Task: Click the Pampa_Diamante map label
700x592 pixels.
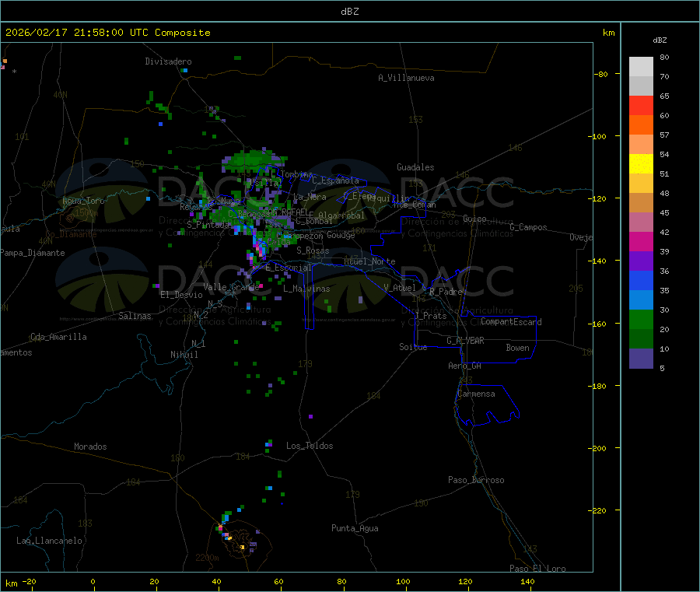Action: pyautogui.click(x=33, y=253)
